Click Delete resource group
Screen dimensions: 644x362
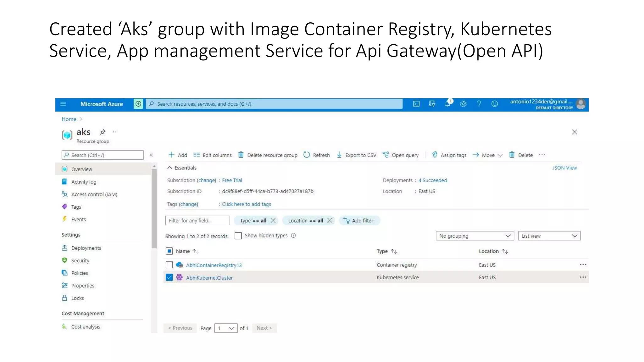click(268, 155)
